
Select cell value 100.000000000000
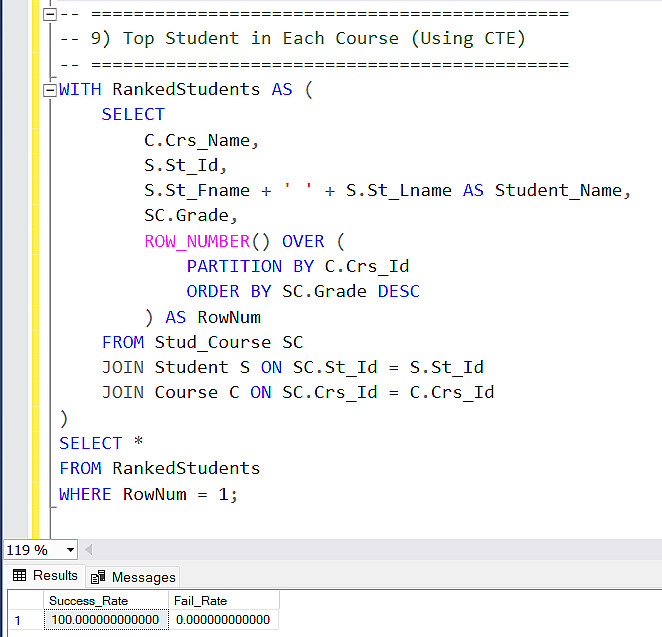[106, 620]
